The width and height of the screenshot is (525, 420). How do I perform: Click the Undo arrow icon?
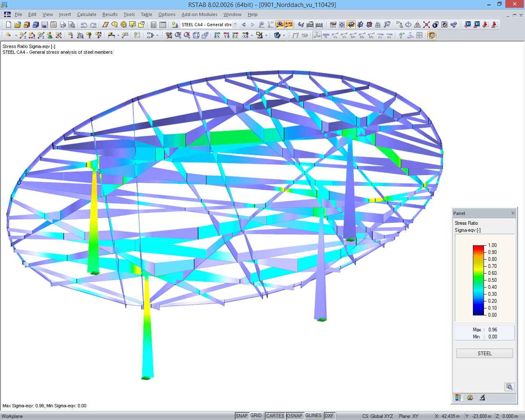tap(84, 25)
